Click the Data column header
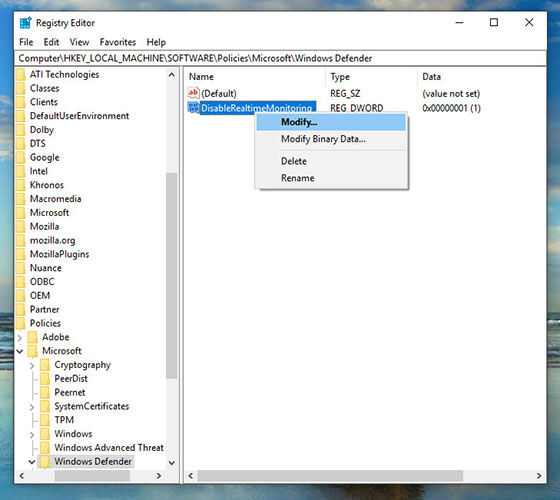 point(481,77)
